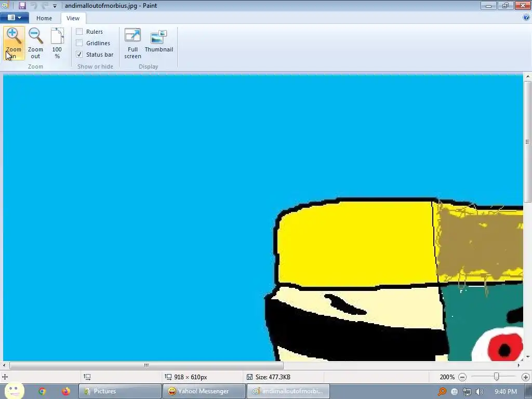The image size is (532, 399).
Task: Click the 200% zoom level text
Action: (447, 377)
